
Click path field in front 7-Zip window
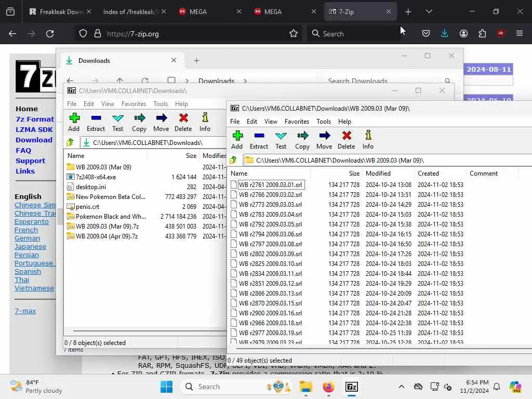(x=387, y=160)
